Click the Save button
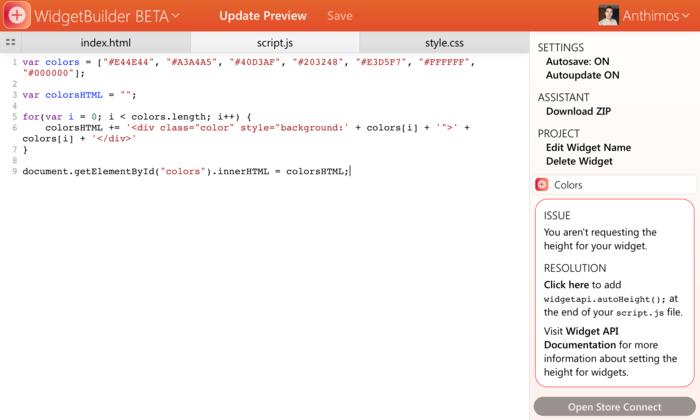The image size is (700, 420). tap(339, 16)
